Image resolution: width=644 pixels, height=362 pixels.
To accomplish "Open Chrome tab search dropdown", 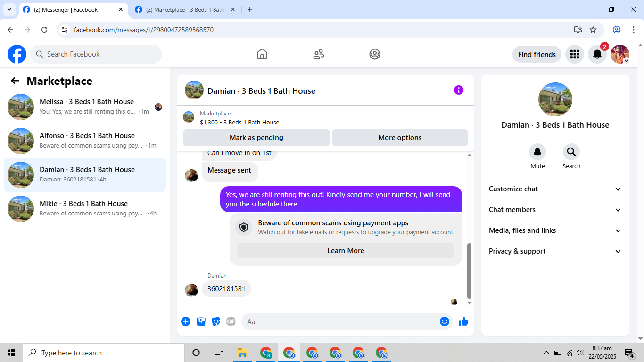I will point(9,9).
